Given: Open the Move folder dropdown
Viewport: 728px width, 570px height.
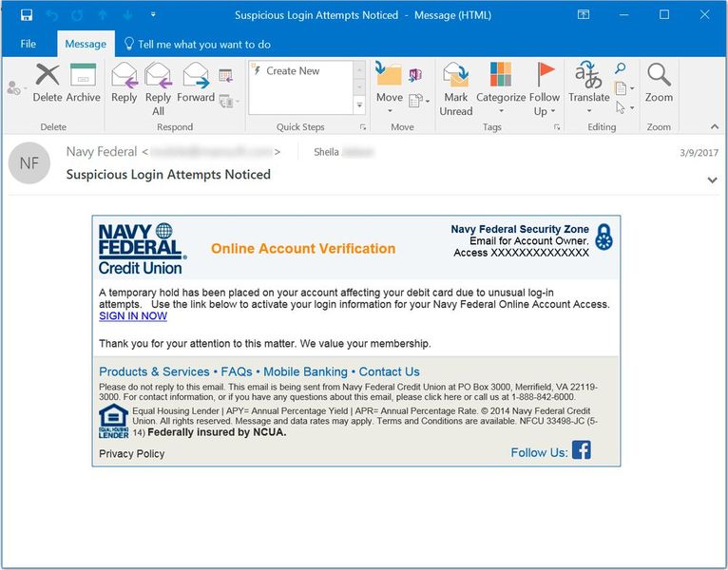Looking at the screenshot, I should click(x=389, y=89).
